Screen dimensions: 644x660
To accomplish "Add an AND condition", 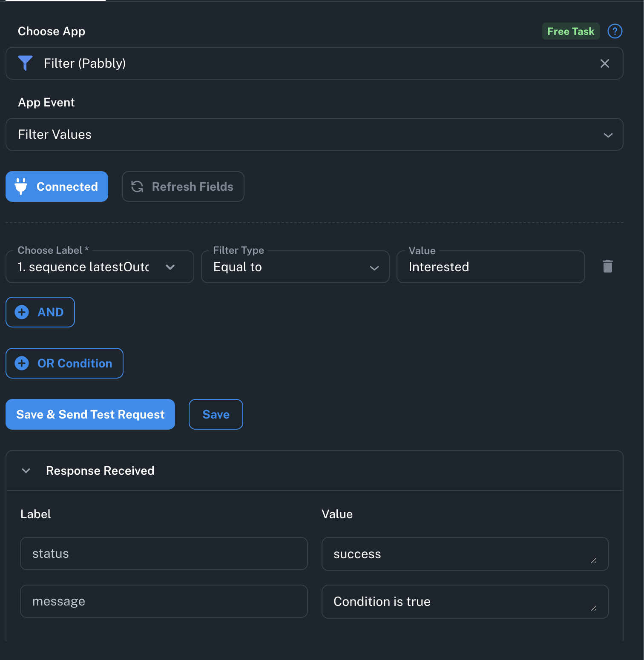I will 40,312.
